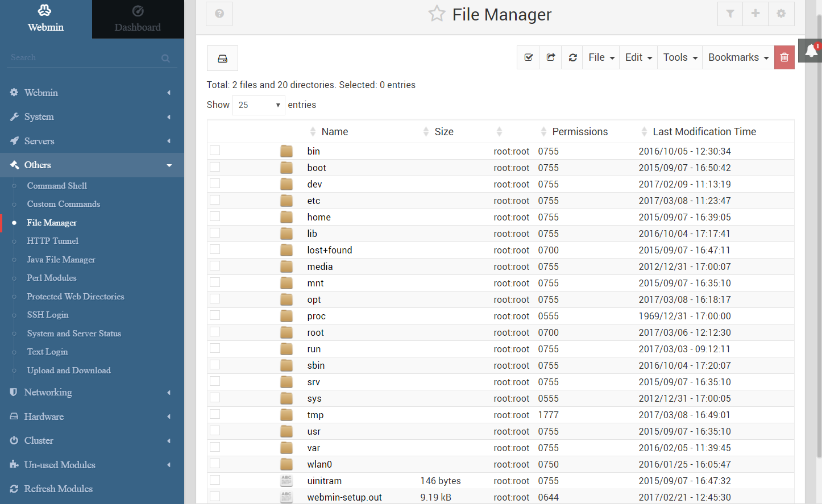Click the tmp folder icon

coord(287,415)
